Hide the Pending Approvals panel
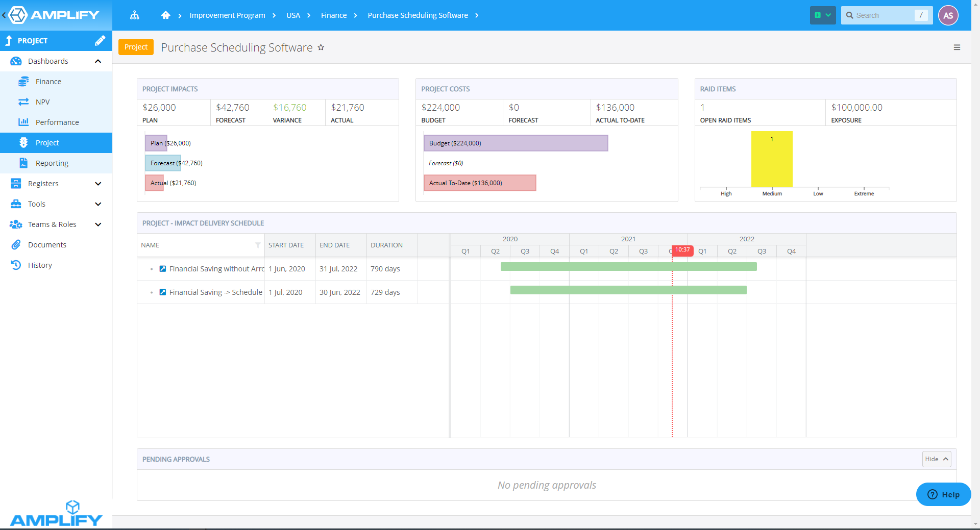This screenshot has height=530, width=980. [x=937, y=459]
